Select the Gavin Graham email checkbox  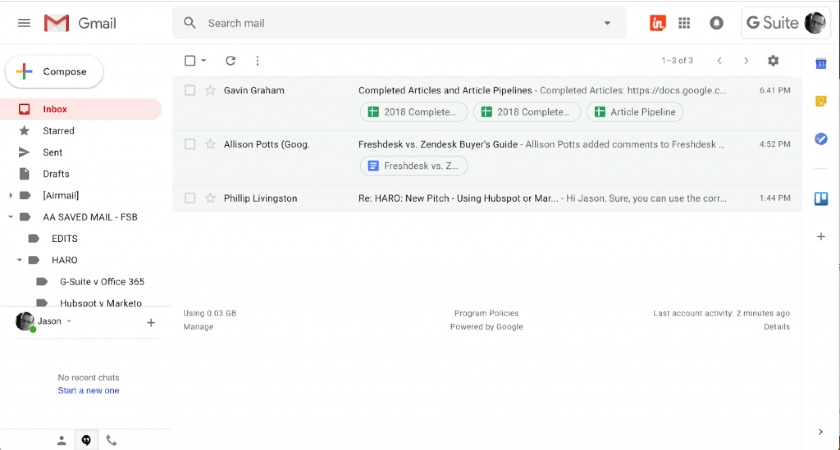point(190,90)
